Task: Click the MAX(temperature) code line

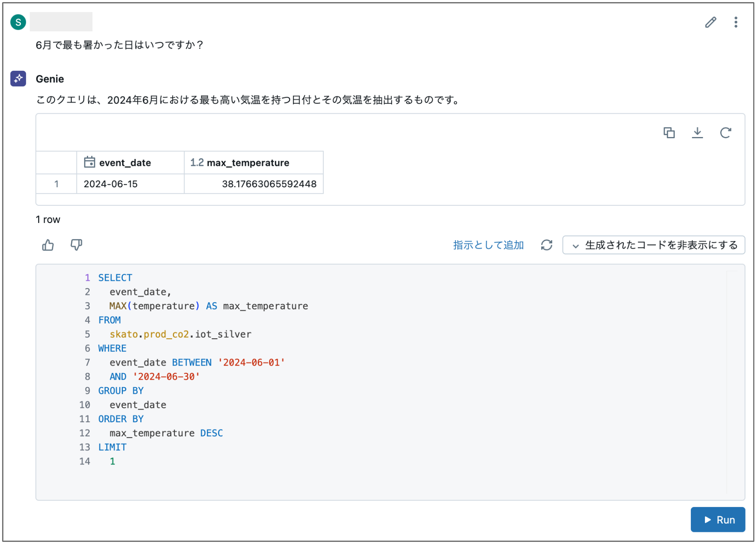Action: point(208,306)
